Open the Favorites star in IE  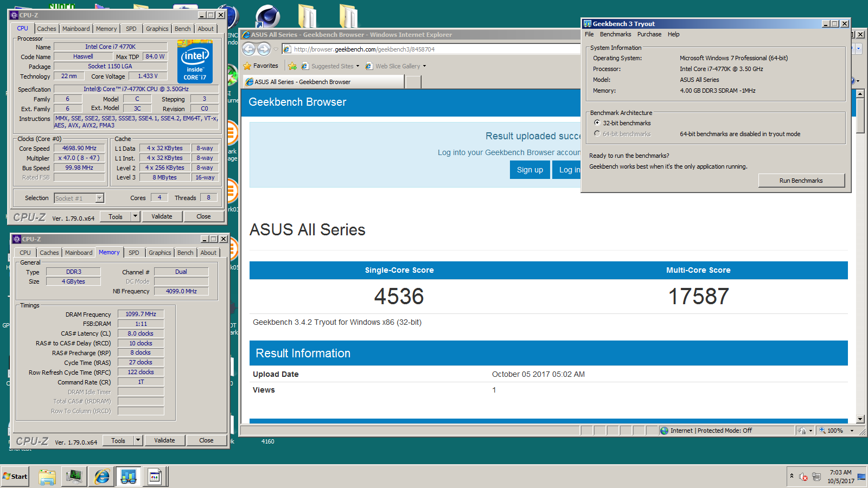(247, 66)
